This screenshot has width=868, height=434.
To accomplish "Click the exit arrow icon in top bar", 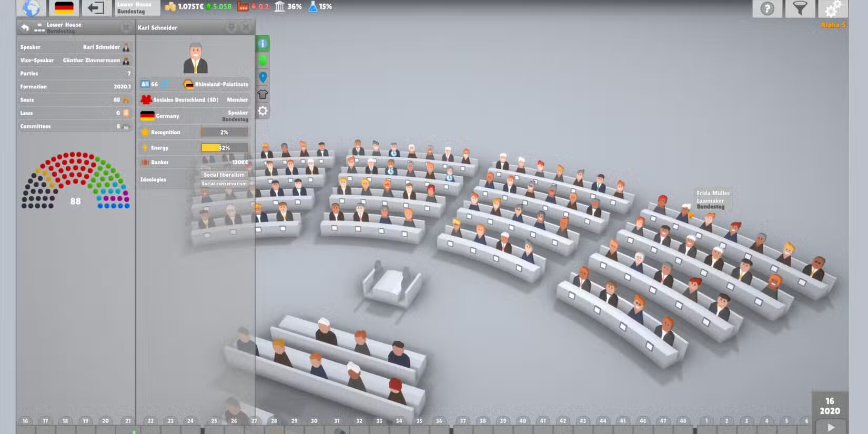I will (96, 8).
